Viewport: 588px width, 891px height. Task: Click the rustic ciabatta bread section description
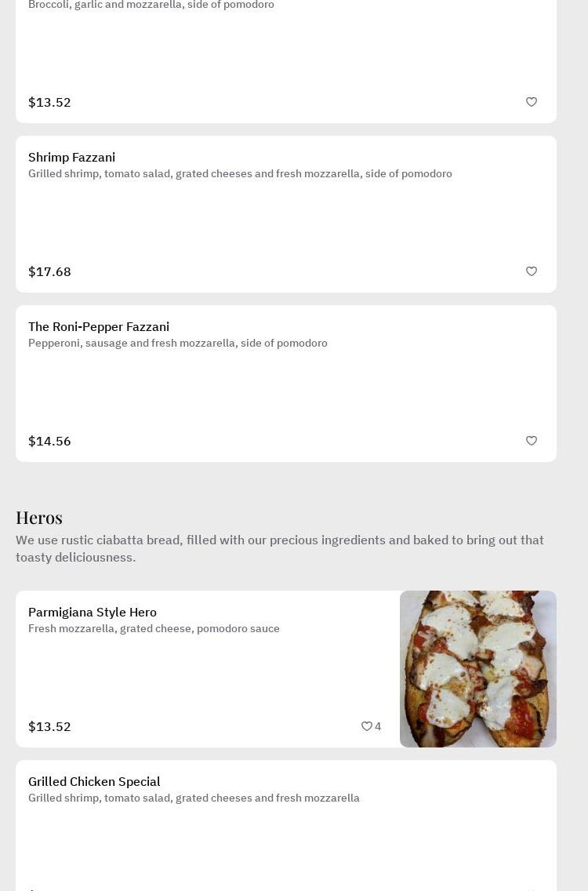(x=279, y=548)
